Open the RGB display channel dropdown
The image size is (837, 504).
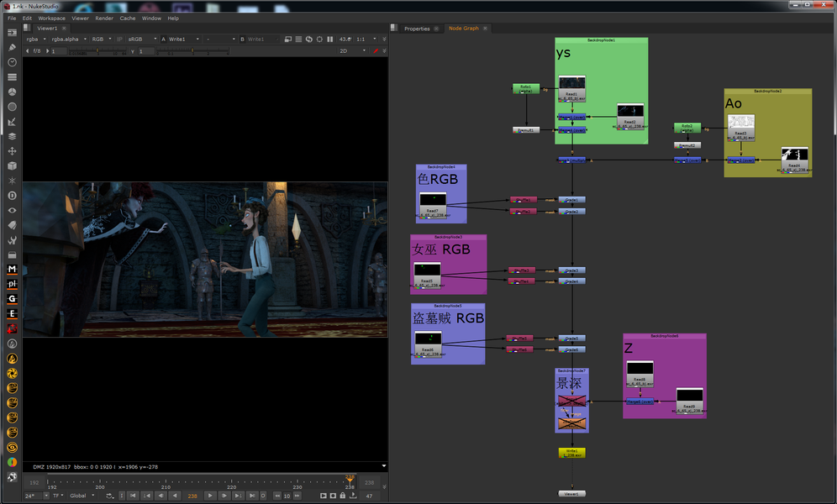(x=102, y=39)
